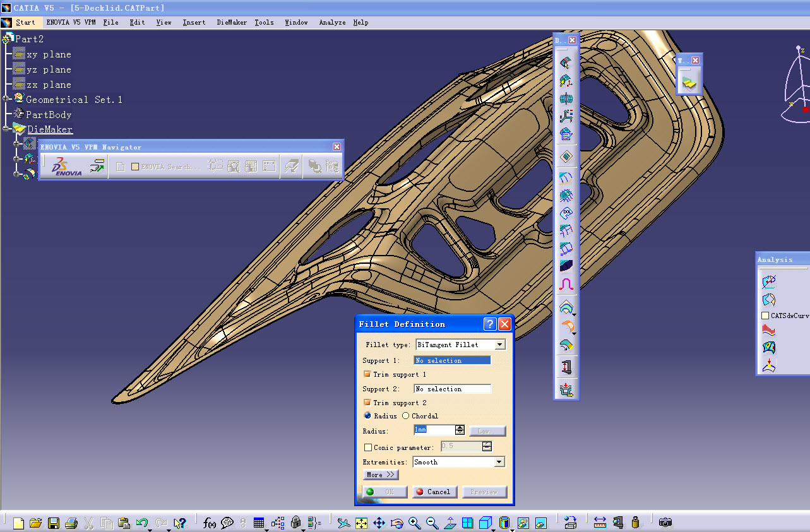Expand the Geometrical Set.1 tree node
Viewport: 810px width, 532px height.
click(x=6, y=99)
